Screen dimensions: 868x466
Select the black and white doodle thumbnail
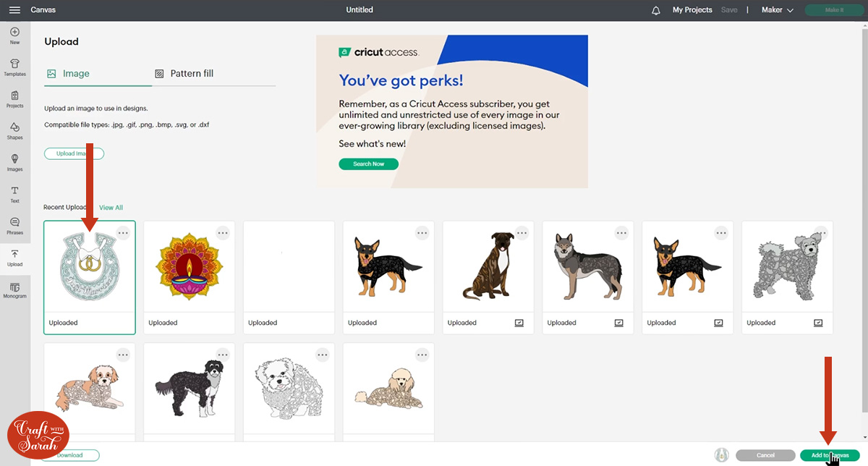coord(190,387)
